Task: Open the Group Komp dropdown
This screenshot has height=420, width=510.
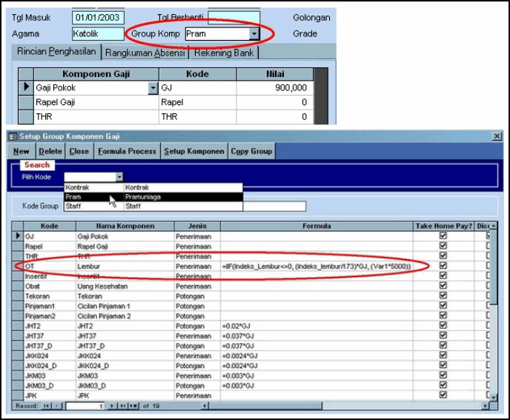Action: coord(254,34)
